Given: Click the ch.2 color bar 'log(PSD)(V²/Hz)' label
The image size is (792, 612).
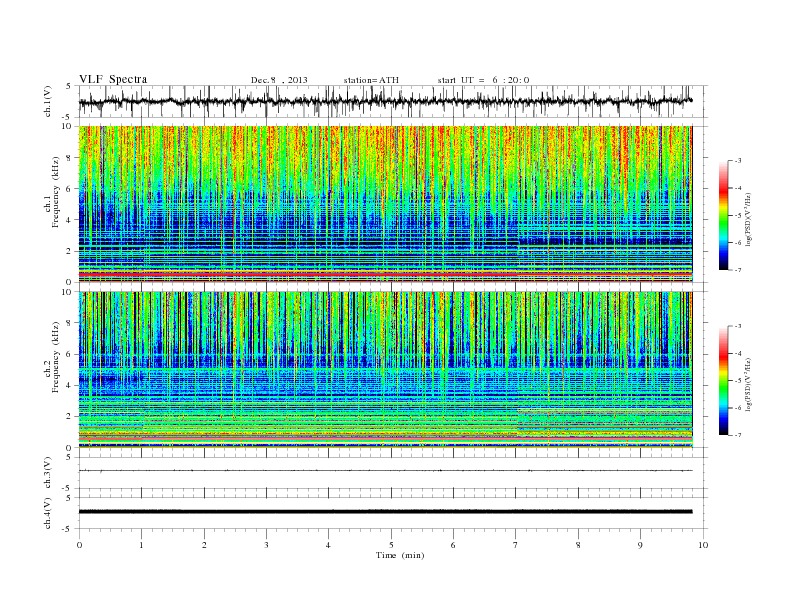Looking at the screenshot, I should (x=748, y=384).
